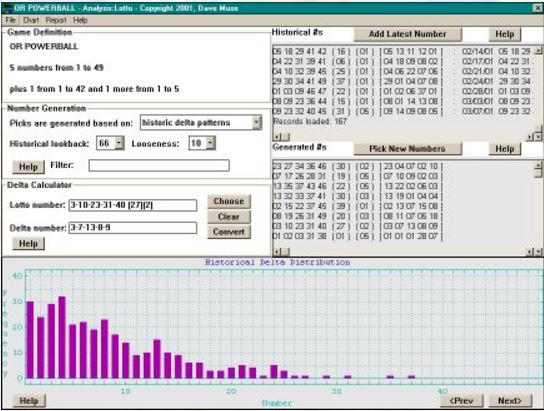Open the Historical lookback dropdown
Screen dimensions: 544x411
pos(119,143)
